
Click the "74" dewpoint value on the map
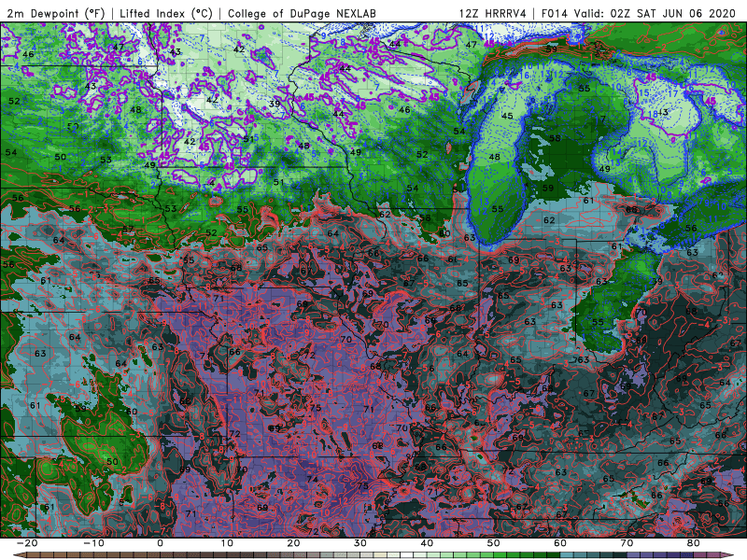click(x=312, y=479)
